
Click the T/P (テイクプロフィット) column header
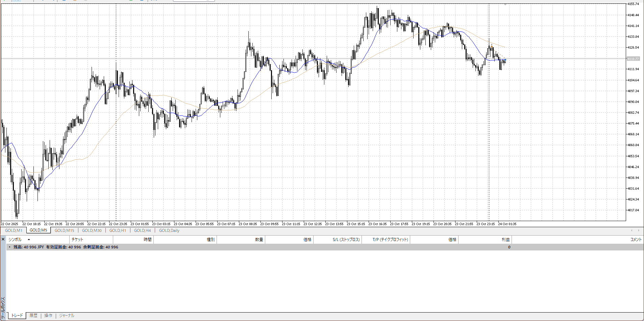pyautogui.click(x=390, y=240)
